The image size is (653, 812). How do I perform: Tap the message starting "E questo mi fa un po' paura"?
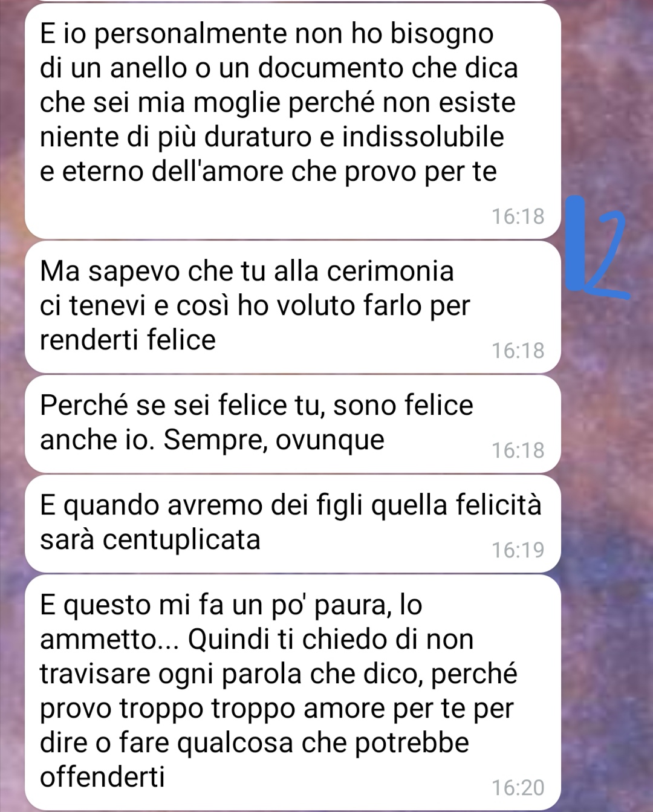293,693
